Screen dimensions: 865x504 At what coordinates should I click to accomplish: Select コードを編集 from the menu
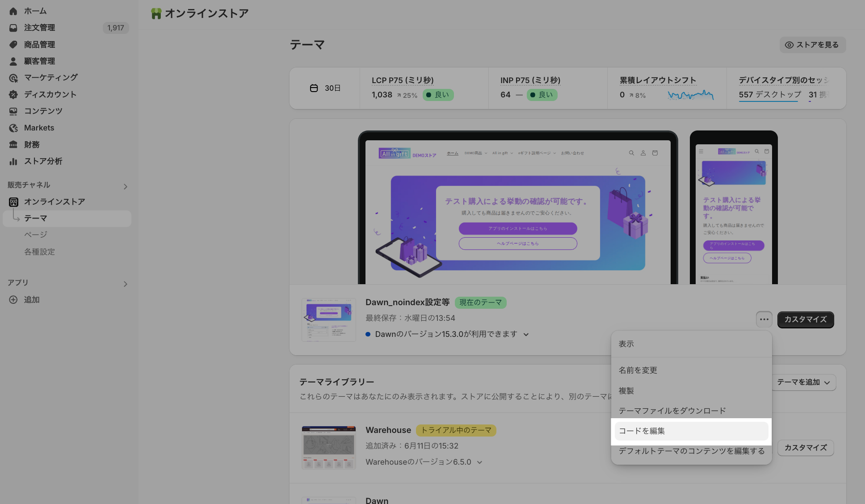pyautogui.click(x=691, y=431)
